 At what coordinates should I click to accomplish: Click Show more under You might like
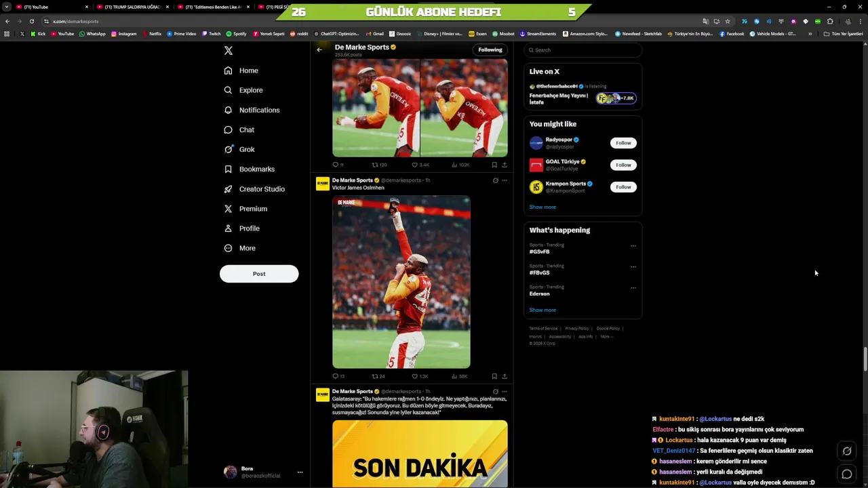(542, 207)
